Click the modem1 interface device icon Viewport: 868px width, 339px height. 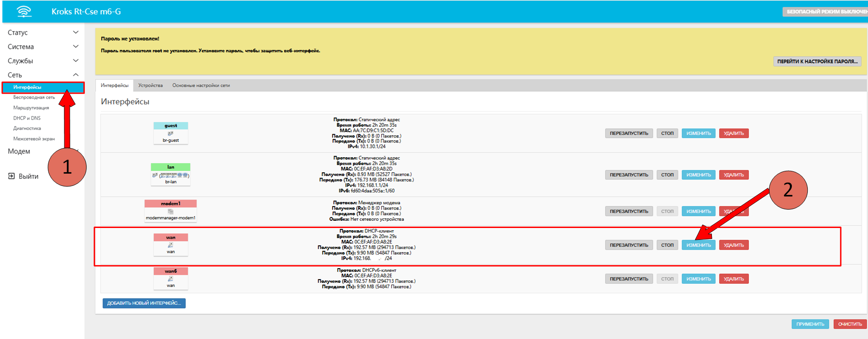[x=171, y=211]
